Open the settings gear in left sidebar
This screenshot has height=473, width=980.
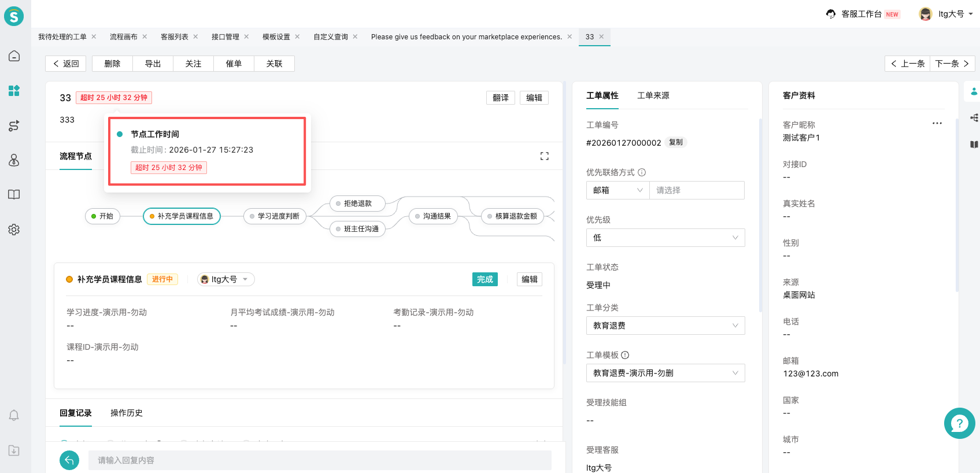click(14, 230)
